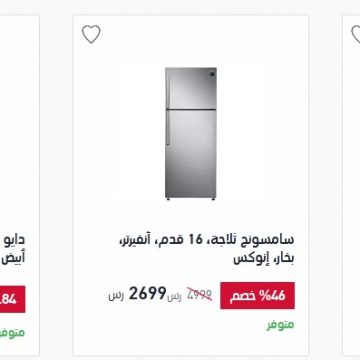The height and width of the screenshot is (360, 360).
Task: Open the right-edge product card
Action: coord(351,185)
